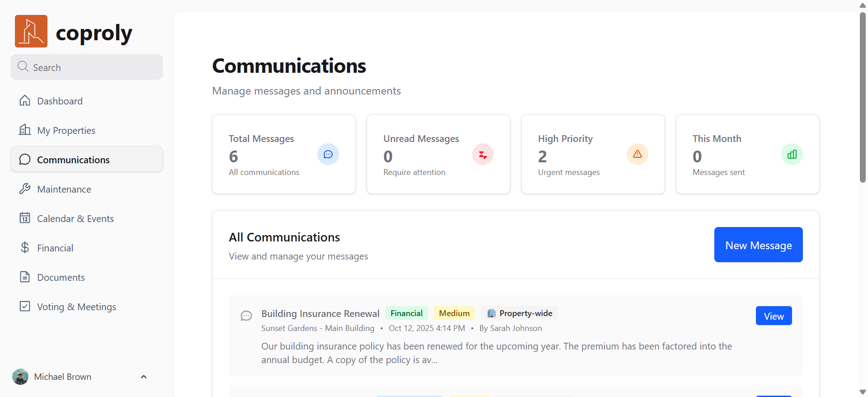The height and width of the screenshot is (397, 868).
Task: Click the Communications speech bubble icon
Action: [25, 159]
